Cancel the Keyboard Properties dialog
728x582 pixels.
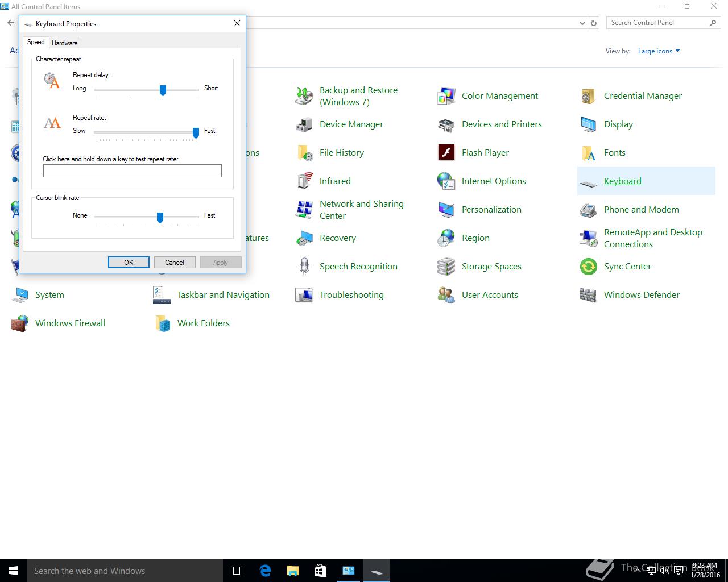(x=175, y=262)
